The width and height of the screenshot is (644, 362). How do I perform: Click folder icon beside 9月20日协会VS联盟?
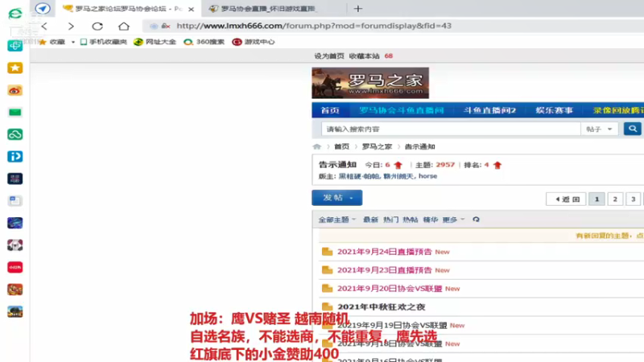pyautogui.click(x=328, y=288)
